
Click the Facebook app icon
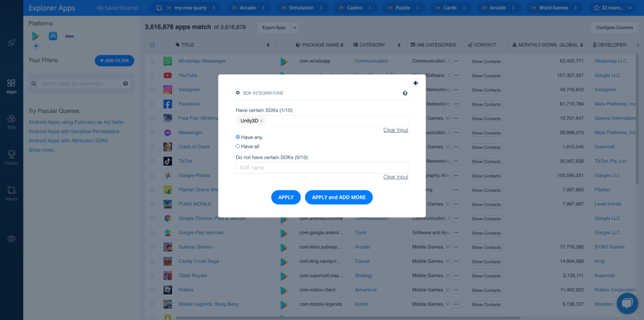(168, 104)
